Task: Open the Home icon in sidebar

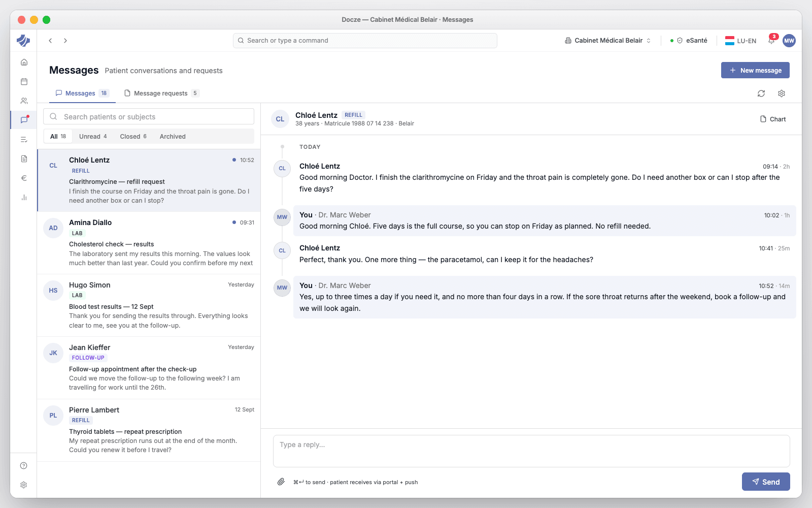Action: click(x=24, y=62)
